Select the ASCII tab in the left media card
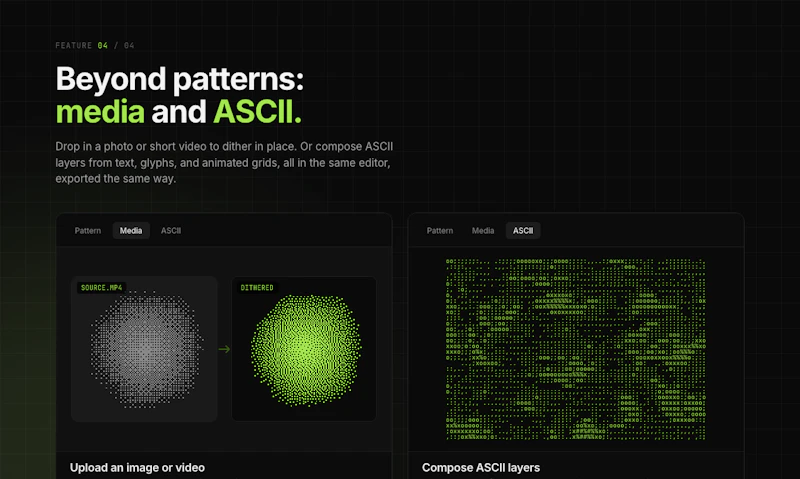 click(x=171, y=231)
